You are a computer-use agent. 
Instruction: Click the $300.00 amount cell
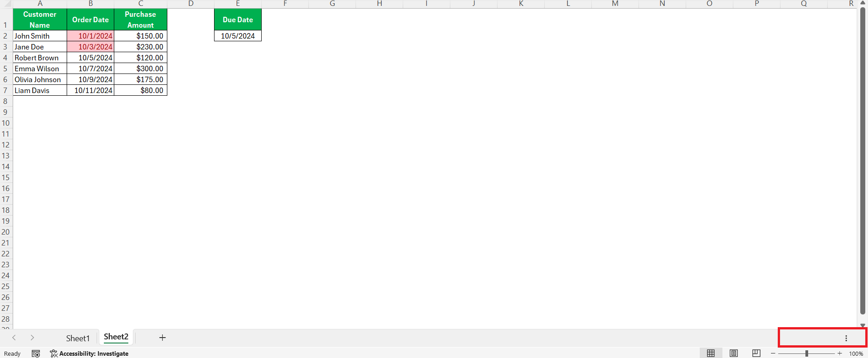tap(141, 69)
